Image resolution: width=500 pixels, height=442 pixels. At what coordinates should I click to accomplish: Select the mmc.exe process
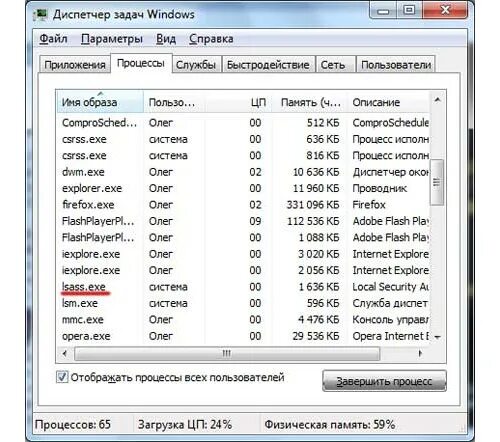[x=243, y=319]
